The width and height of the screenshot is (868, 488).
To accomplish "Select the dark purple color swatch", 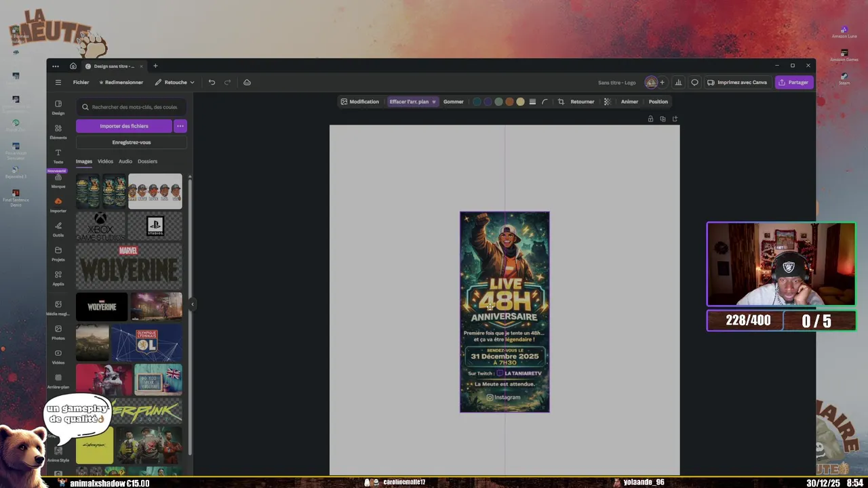I will pyautogui.click(x=488, y=102).
